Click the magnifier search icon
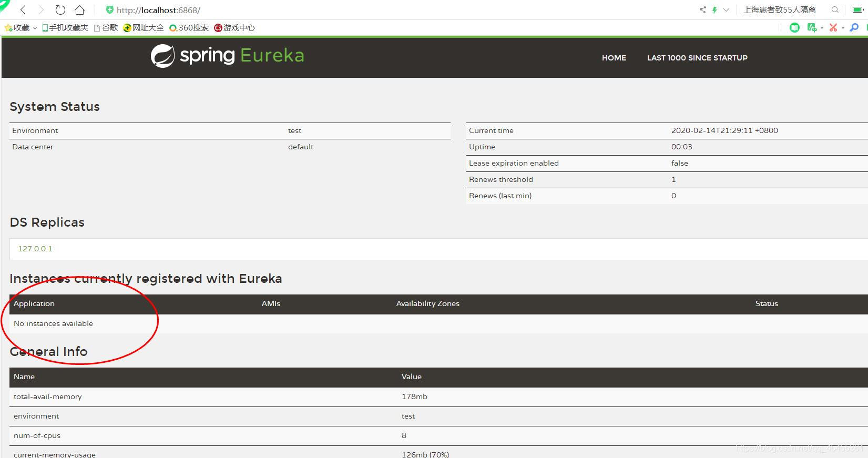The width and height of the screenshot is (868, 458). 835,10
